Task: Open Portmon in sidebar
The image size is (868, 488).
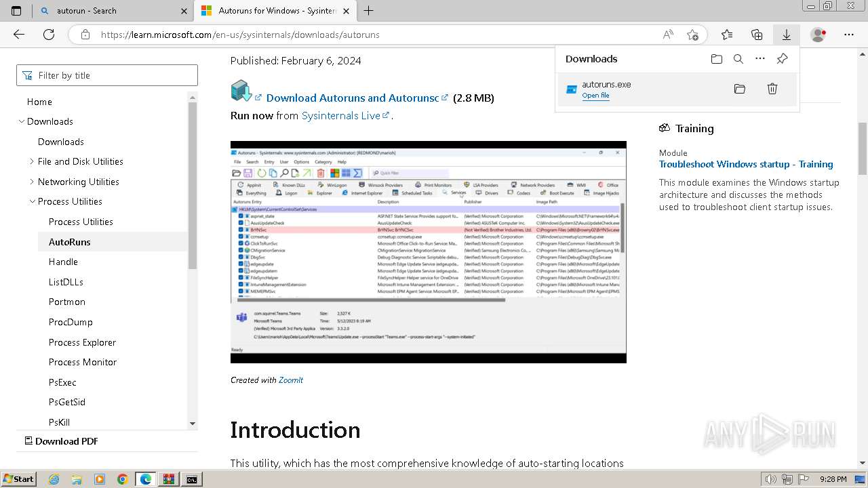Action: coord(67,302)
